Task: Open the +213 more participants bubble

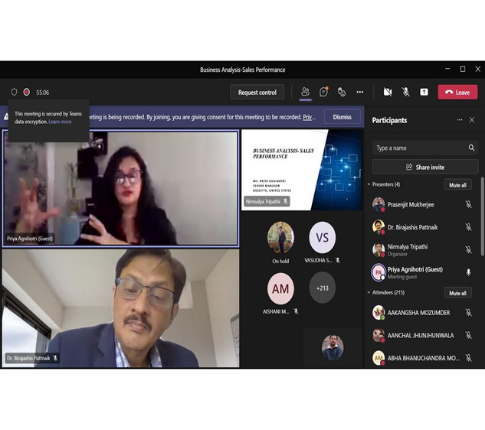Action: [322, 288]
